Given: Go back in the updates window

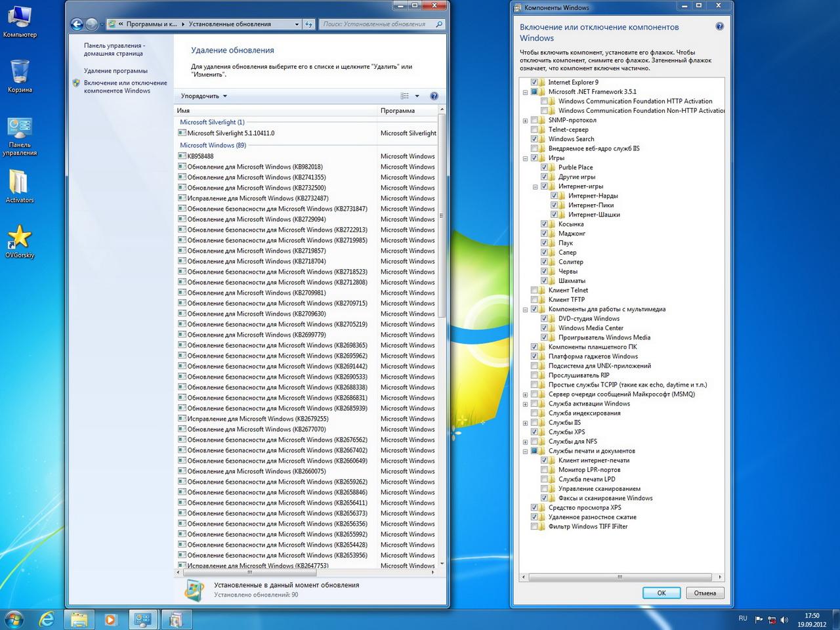Looking at the screenshot, I should pyautogui.click(x=77, y=24).
